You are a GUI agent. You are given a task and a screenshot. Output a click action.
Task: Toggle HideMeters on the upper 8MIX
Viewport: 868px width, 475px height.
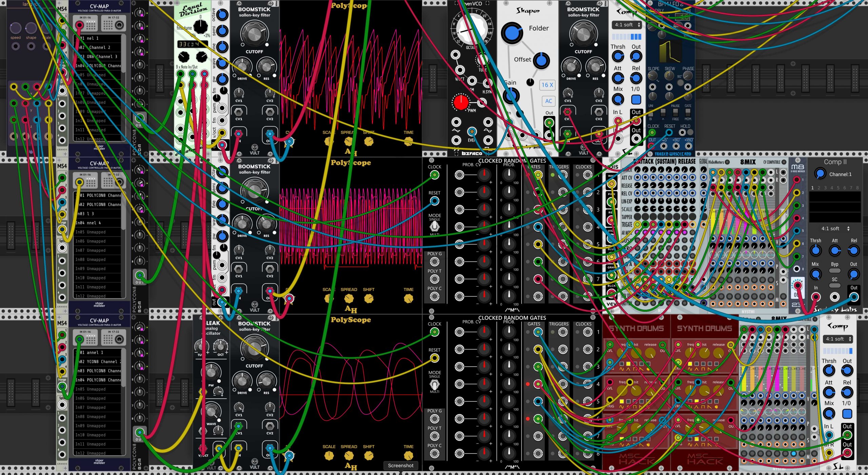727,162
